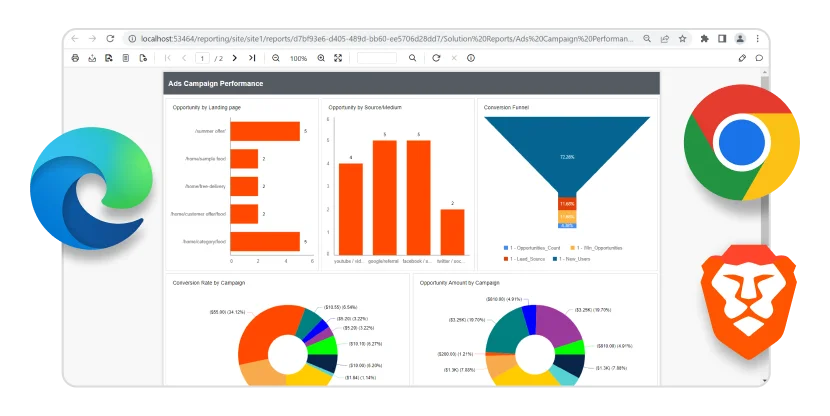Click the browser Forward arrow

[92, 39]
